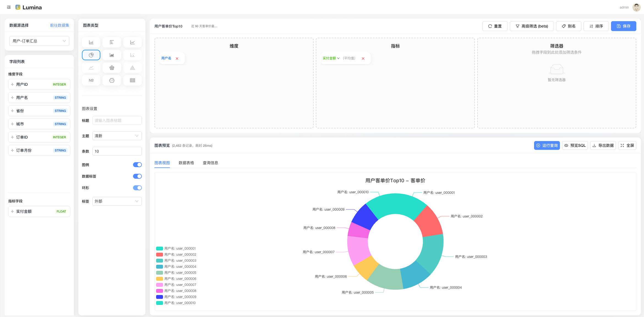Open the 查询信息 tab
The image size is (644, 317).
[x=210, y=163]
